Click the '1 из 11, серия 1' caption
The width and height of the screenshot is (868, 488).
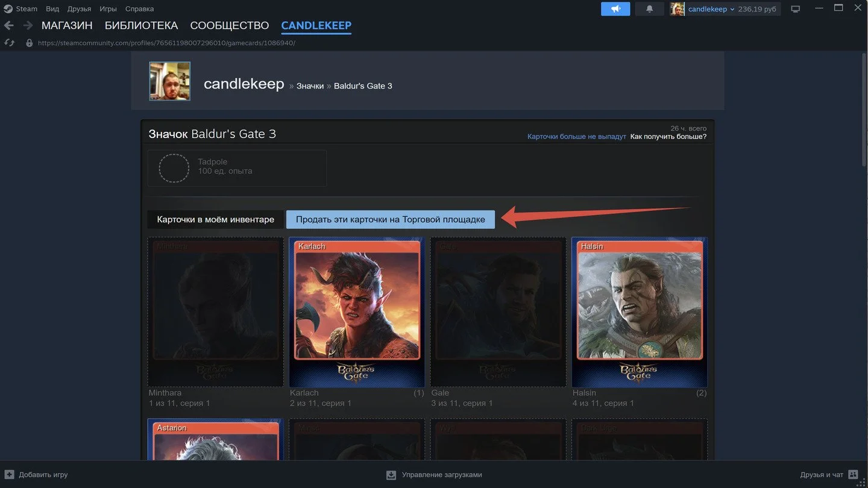pos(179,403)
